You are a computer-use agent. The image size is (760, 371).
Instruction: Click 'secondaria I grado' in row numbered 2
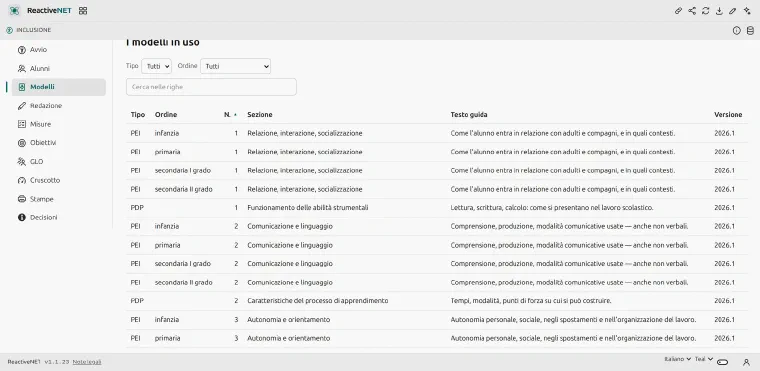coord(183,264)
